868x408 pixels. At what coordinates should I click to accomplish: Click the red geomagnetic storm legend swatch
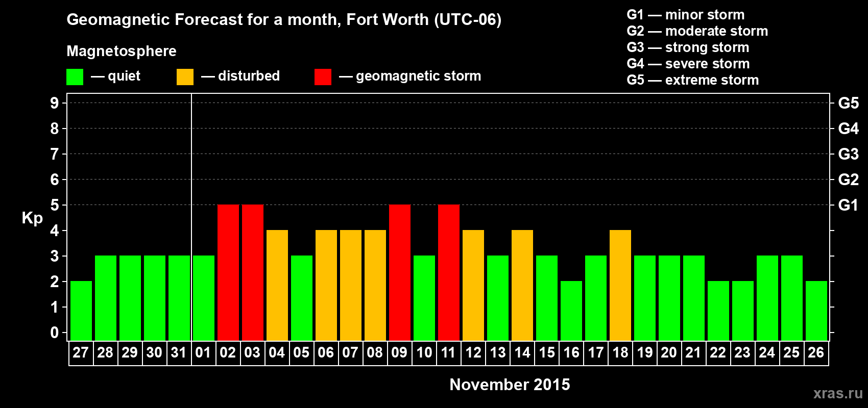click(x=323, y=77)
